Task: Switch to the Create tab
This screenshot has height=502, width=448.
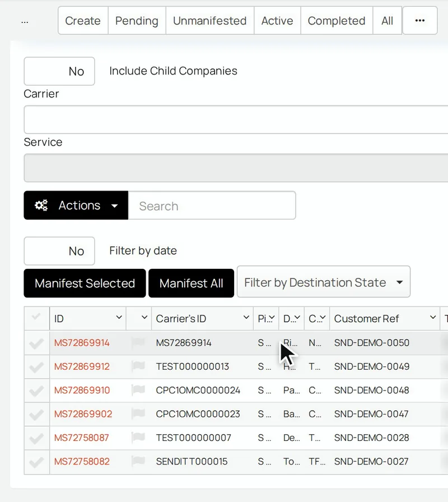Action: (x=83, y=21)
